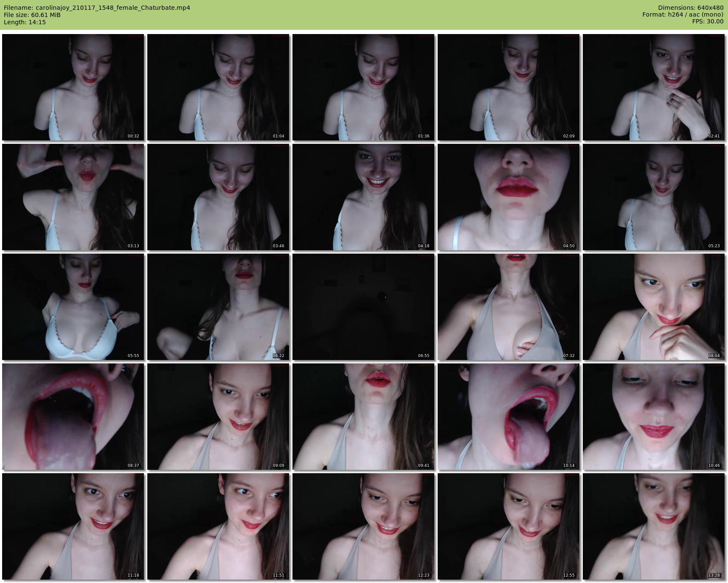Click the thumbnail marked 05:23
This screenshot has width=728, height=583.
[x=653, y=197]
